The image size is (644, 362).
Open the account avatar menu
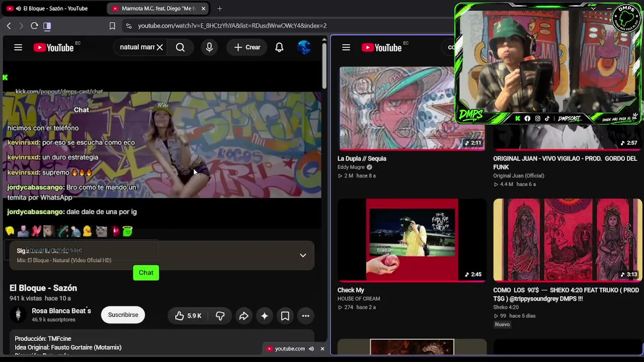(x=304, y=47)
